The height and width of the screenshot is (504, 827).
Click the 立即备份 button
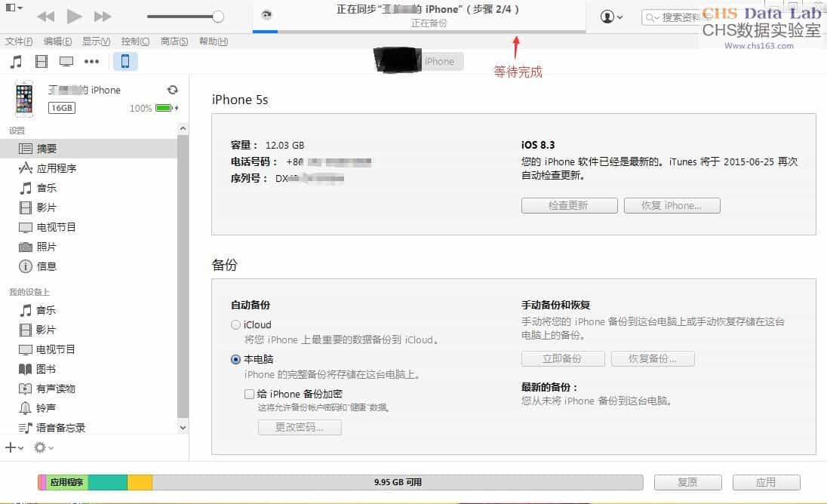563,359
